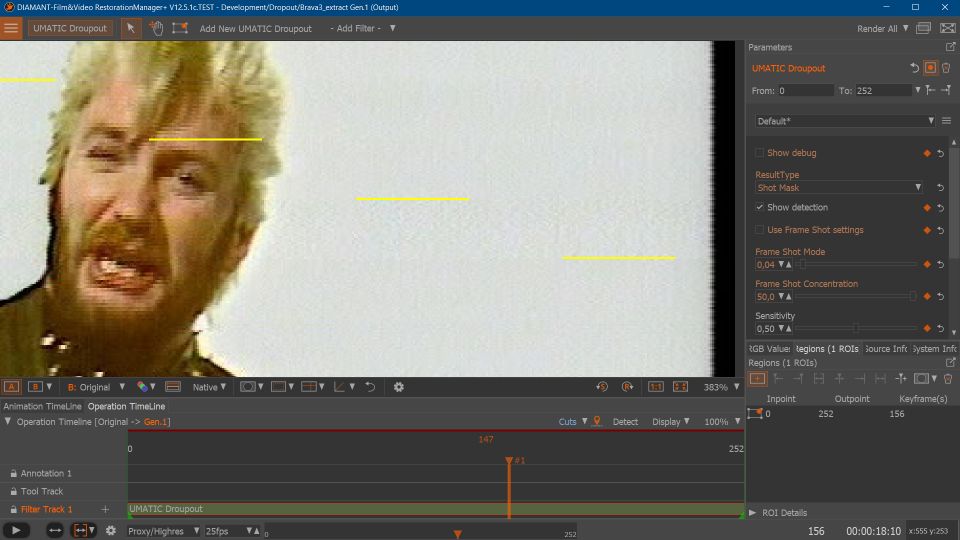Open the Native resolution dropdown
This screenshot has height=540, width=960.
[209, 387]
